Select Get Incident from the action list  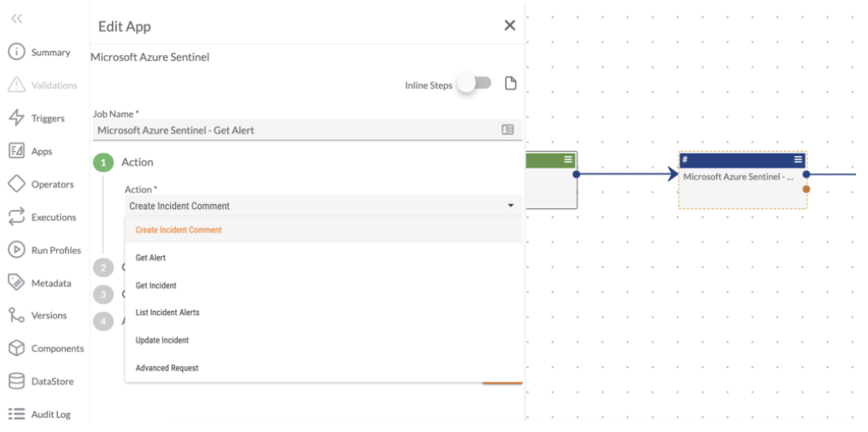324,285
